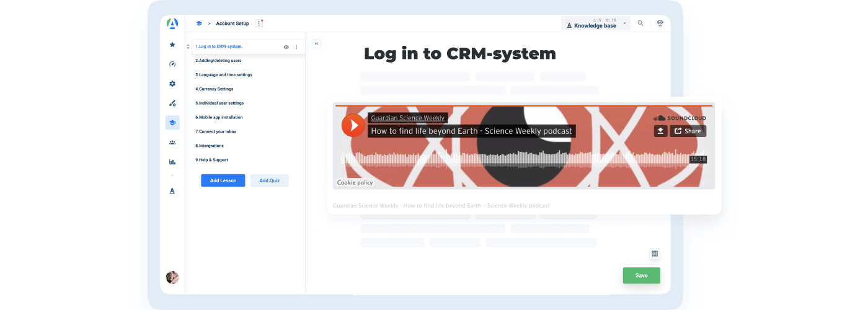Select lesson 2.Adding/deleting users
868x310 pixels.
click(218, 61)
